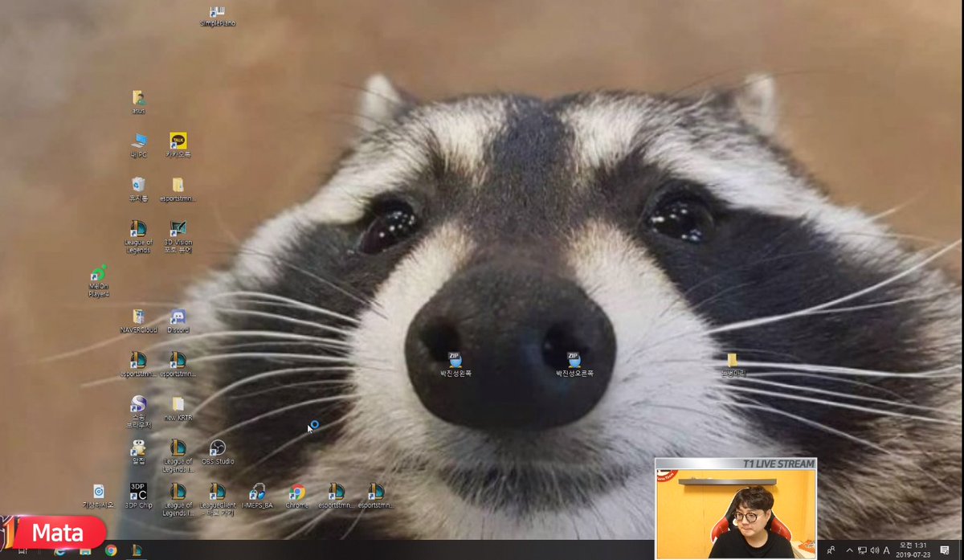Open the 내 PC (My PC) icon
The image size is (964, 560).
point(138,145)
